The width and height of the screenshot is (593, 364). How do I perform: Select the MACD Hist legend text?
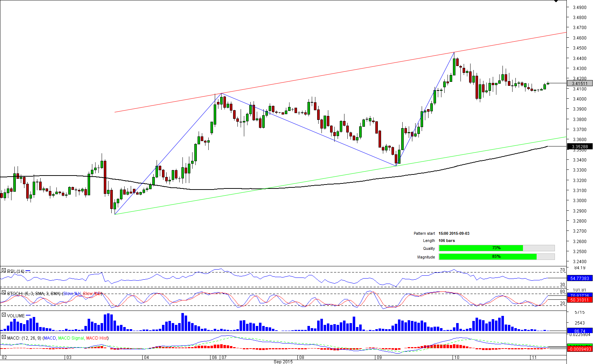(97, 338)
